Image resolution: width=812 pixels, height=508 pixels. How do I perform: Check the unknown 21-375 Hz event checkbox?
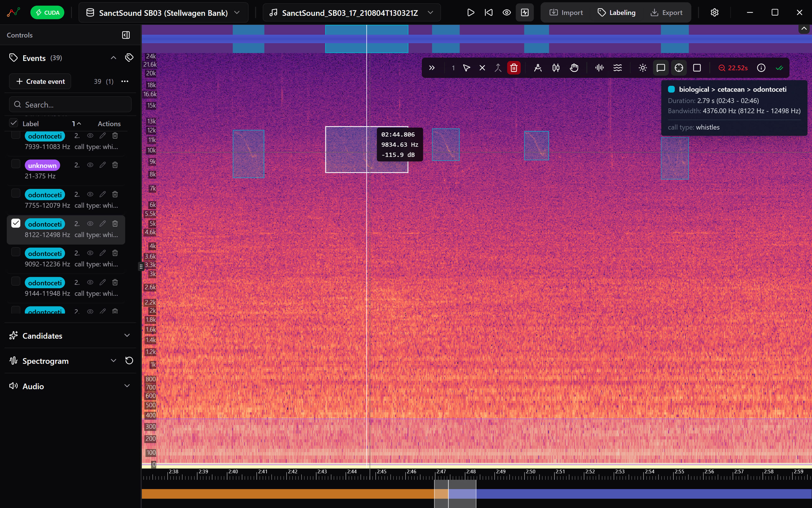pos(16,164)
